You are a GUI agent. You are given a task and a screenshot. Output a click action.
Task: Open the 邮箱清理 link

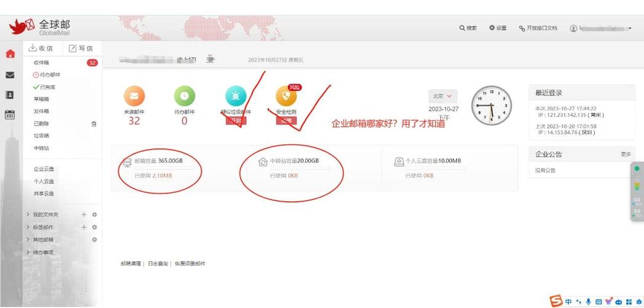[131, 264]
